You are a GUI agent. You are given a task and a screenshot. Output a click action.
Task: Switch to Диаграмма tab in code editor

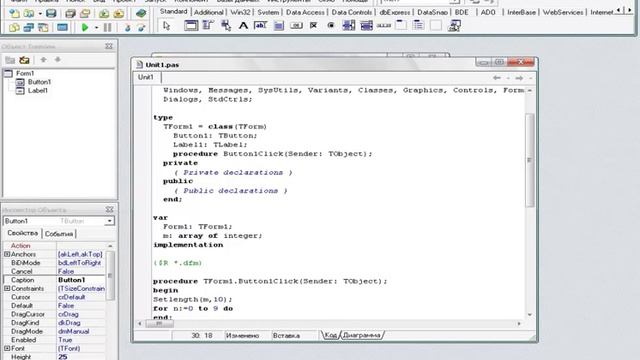pos(362,336)
